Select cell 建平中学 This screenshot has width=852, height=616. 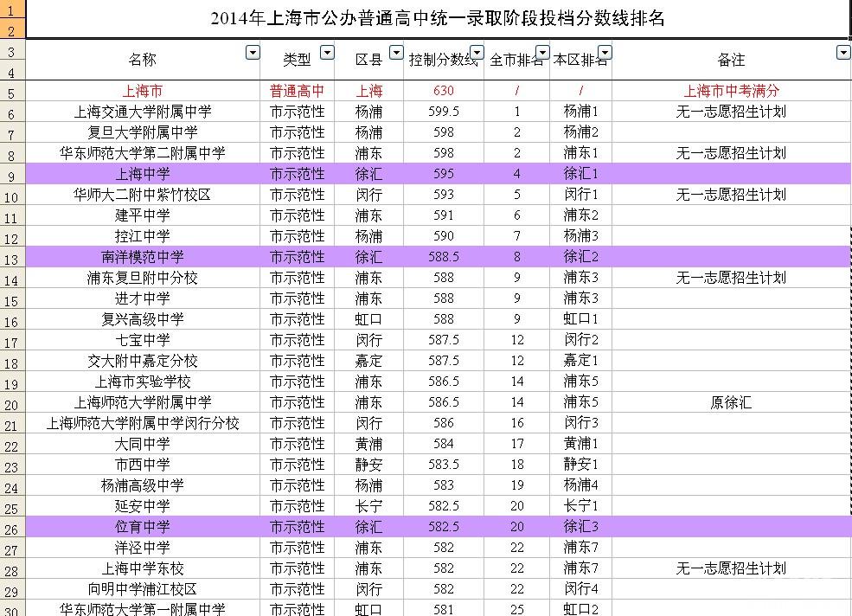coord(143,215)
